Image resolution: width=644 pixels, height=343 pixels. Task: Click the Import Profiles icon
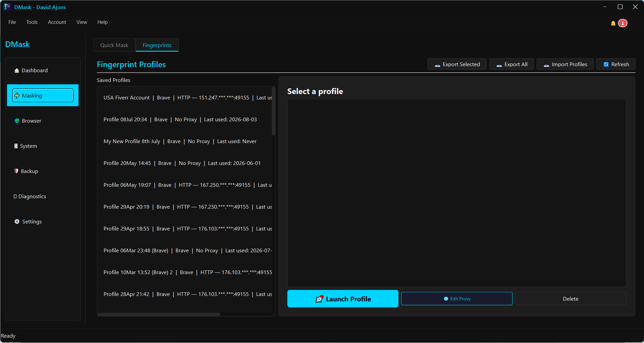coord(547,65)
